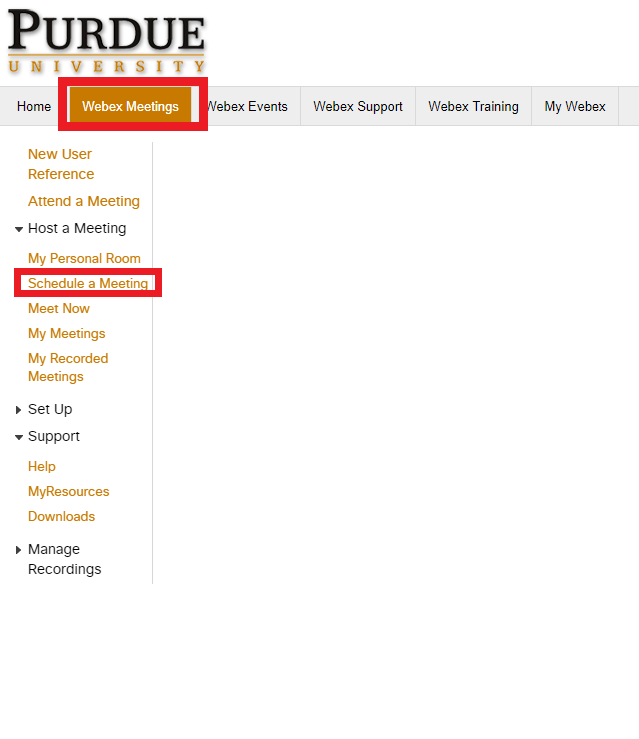View the My Meetings list
This screenshot has width=639, height=739.
[66, 334]
